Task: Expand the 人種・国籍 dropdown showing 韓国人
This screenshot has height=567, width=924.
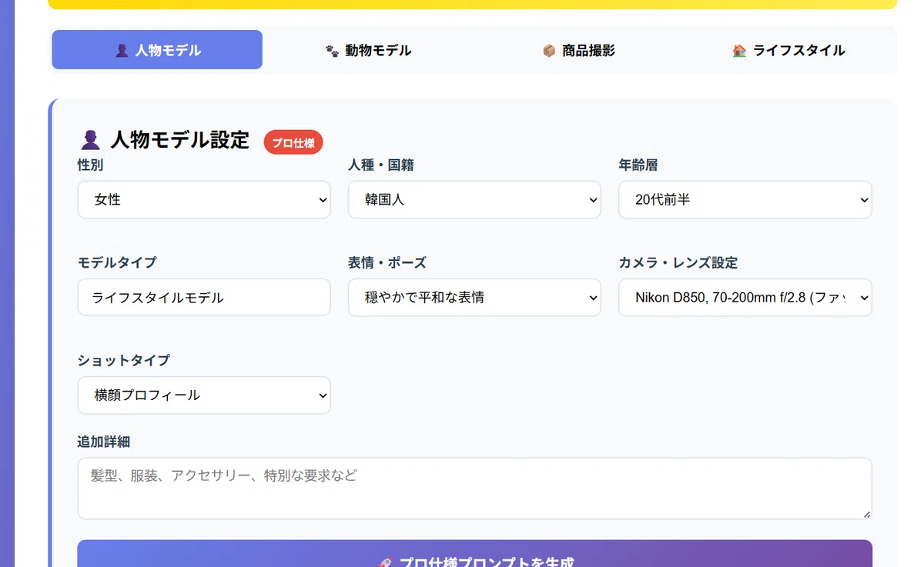Action: pyautogui.click(x=474, y=200)
